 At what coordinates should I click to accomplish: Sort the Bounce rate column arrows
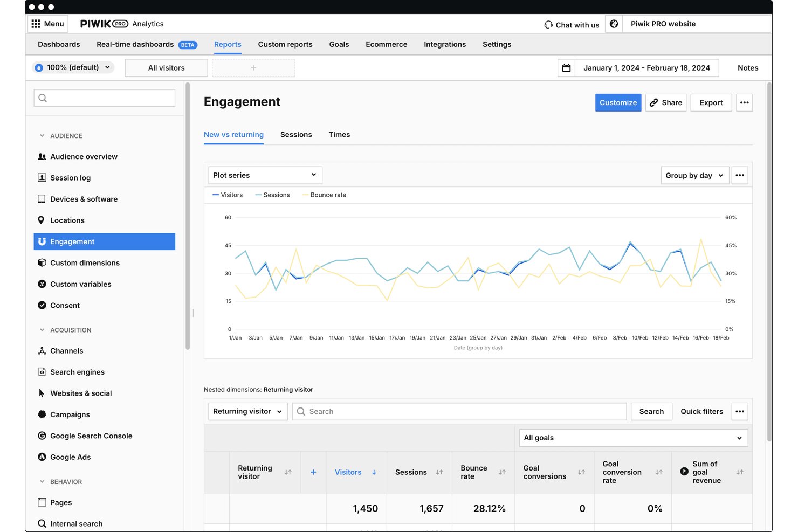[502, 472]
